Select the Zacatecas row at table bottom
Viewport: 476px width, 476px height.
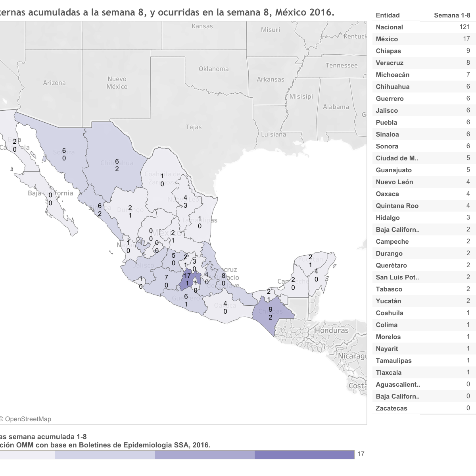pyautogui.click(x=422, y=408)
